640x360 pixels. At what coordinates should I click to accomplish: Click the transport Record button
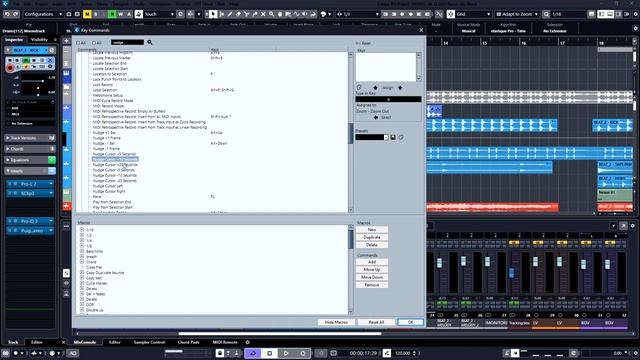[302, 353]
